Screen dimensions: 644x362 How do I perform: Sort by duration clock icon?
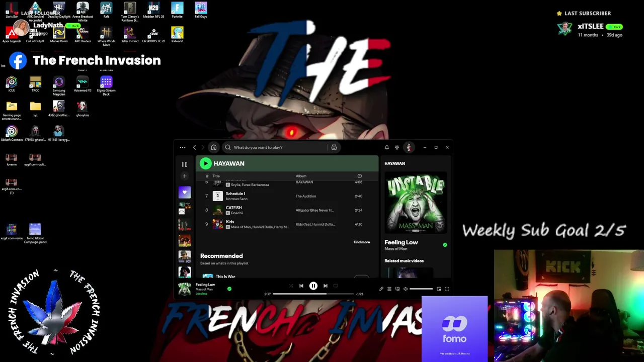coord(360,176)
